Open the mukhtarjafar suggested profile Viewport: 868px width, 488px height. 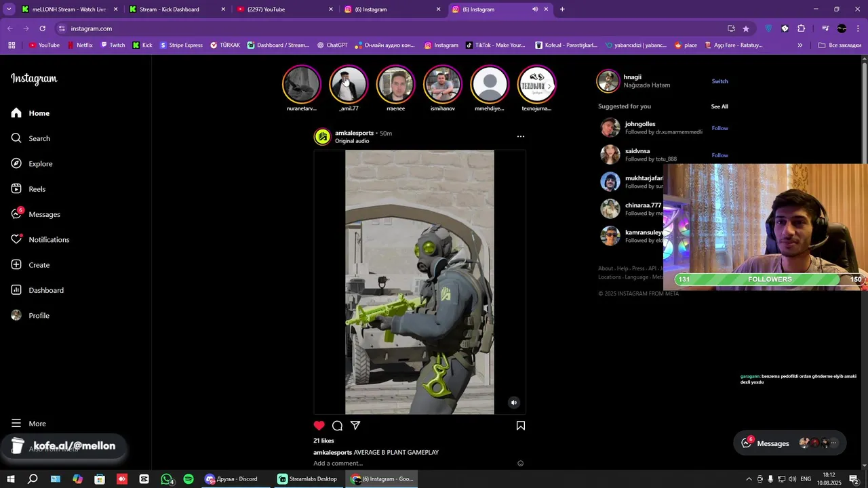pyautogui.click(x=643, y=178)
